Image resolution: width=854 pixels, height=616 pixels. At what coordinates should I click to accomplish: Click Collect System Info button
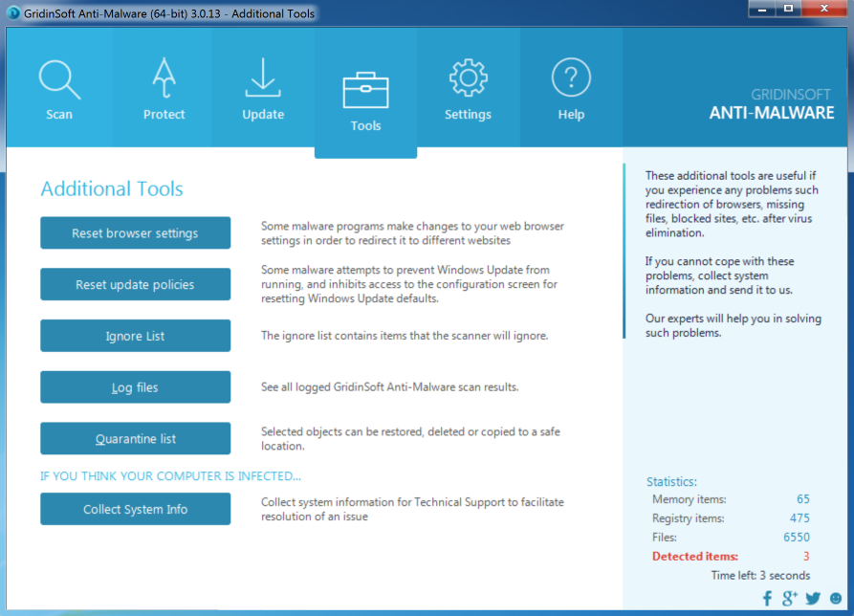coord(135,509)
